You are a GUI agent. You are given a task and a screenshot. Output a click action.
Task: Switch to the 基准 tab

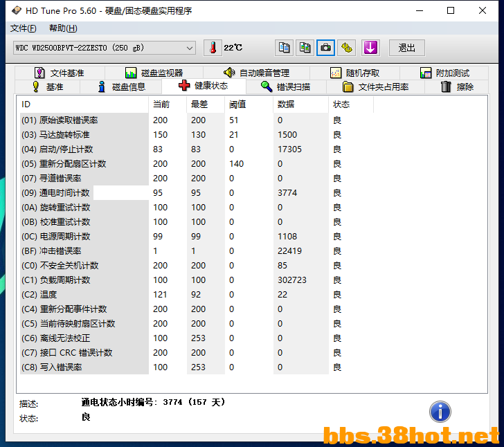[x=48, y=86]
